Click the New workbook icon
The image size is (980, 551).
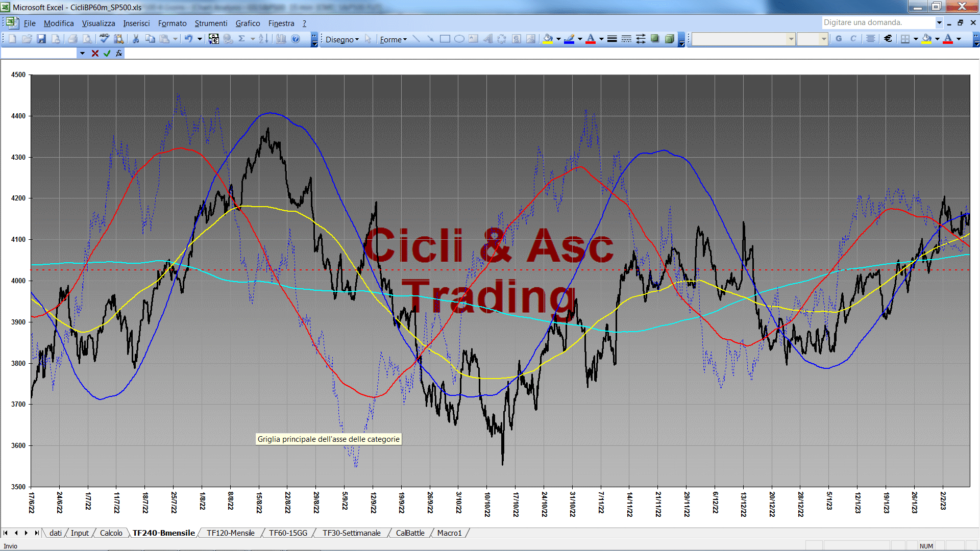12,39
